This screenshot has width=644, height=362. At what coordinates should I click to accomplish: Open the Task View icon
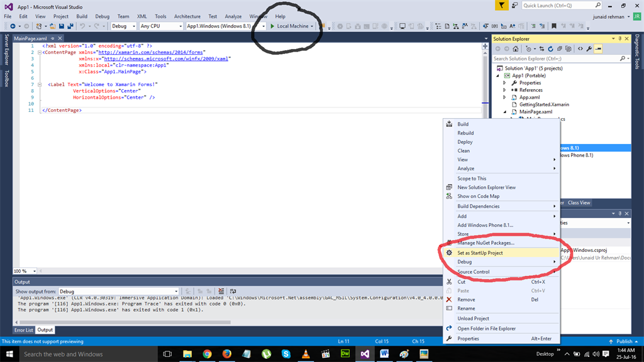click(x=167, y=354)
